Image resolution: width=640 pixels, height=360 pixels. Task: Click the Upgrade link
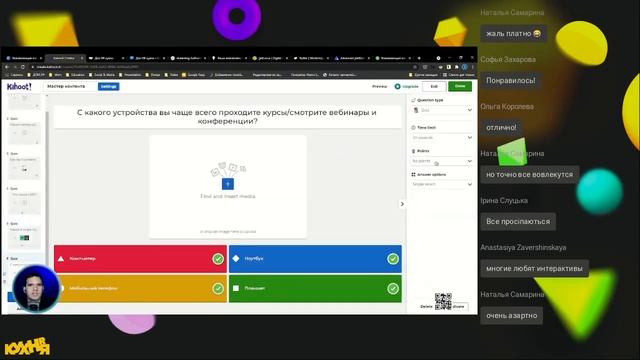click(x=410, y=87)
